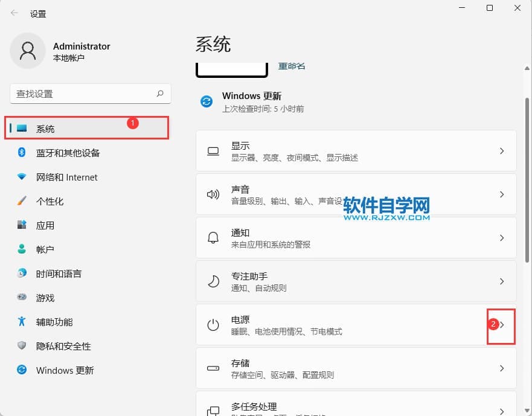Click the vertical scrollbar on the right
This screenshot has width=532, height=416.
click(x=528, y=181)
